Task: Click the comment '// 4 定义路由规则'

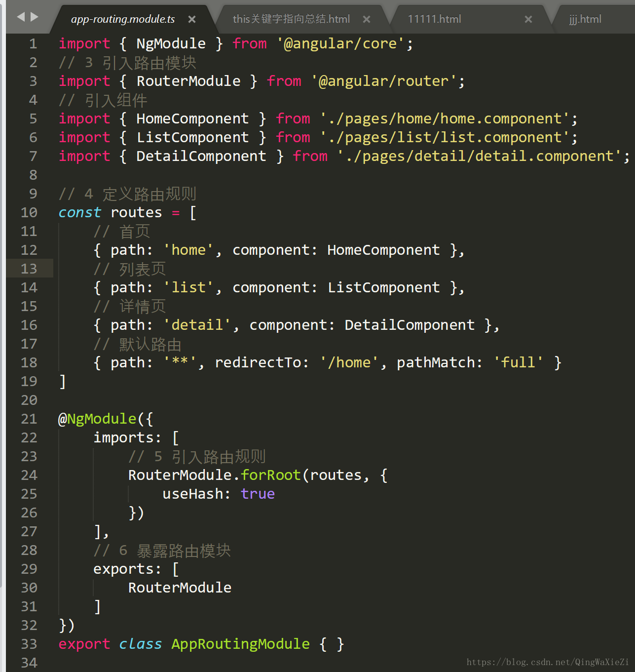Action: pos(127,194)
